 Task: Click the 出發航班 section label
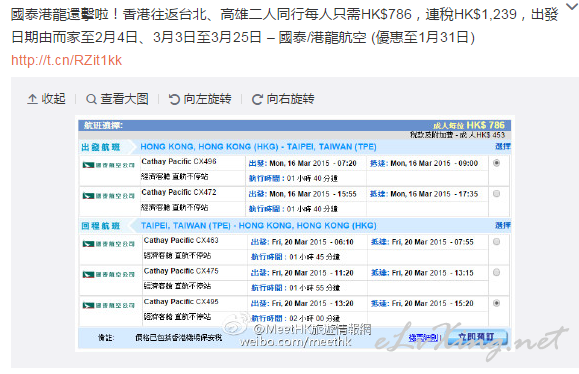(101, 147)
